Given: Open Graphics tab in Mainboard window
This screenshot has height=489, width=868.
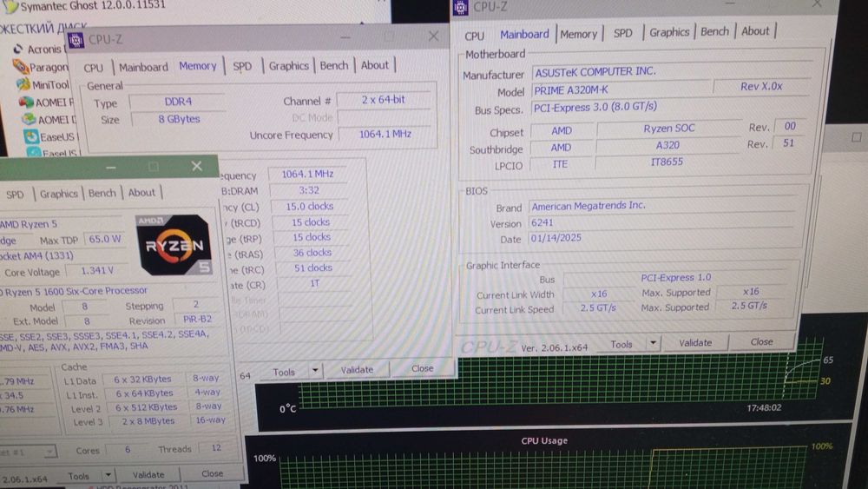Looking at the screenshot, I should [x=669, y=32].
